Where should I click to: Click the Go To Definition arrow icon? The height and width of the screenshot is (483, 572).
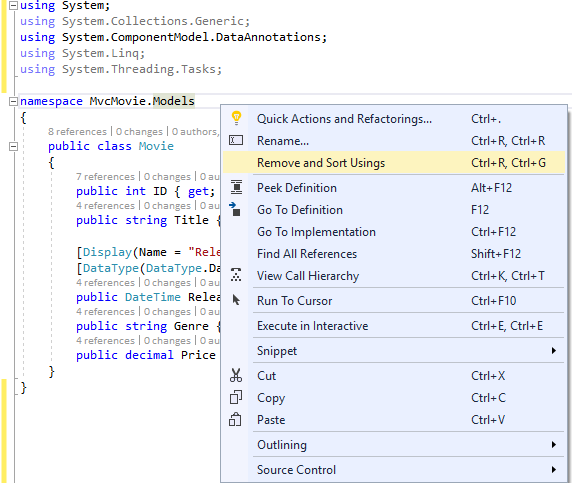click(235, 209)
